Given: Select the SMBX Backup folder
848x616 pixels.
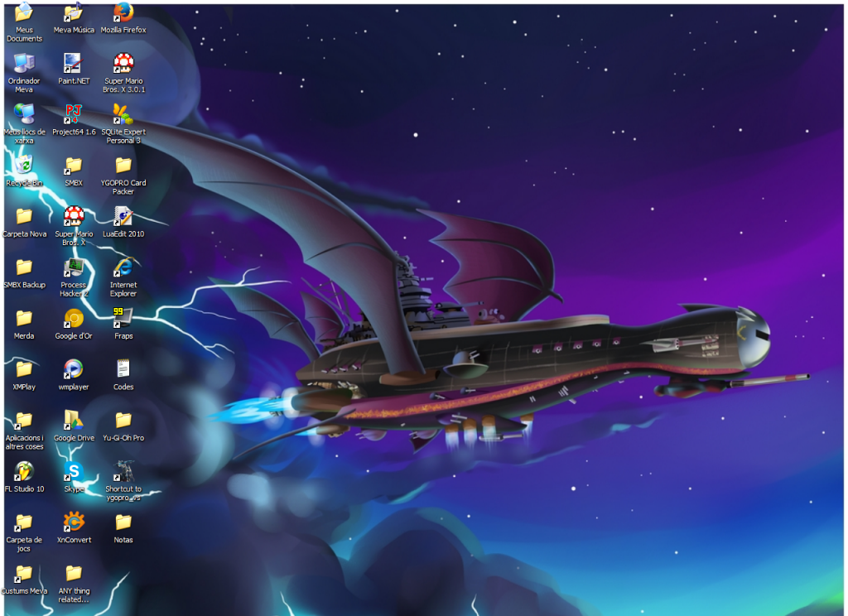Looking at the screenshot, I should point(24,267).
